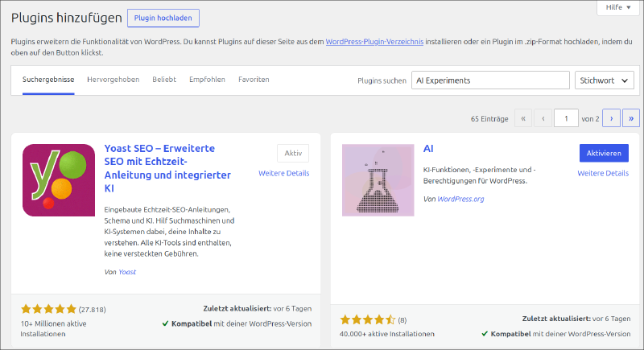Click the AI plugin description text
The width and height of the screenshot is (644, 350).
[479, 175]
